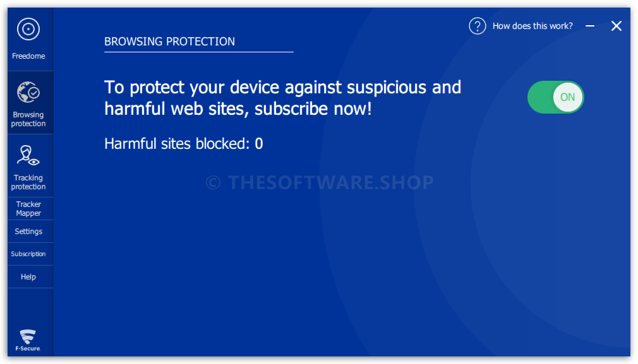
Task: Select the Freedome label in sidebar
Action: (28, 56)
